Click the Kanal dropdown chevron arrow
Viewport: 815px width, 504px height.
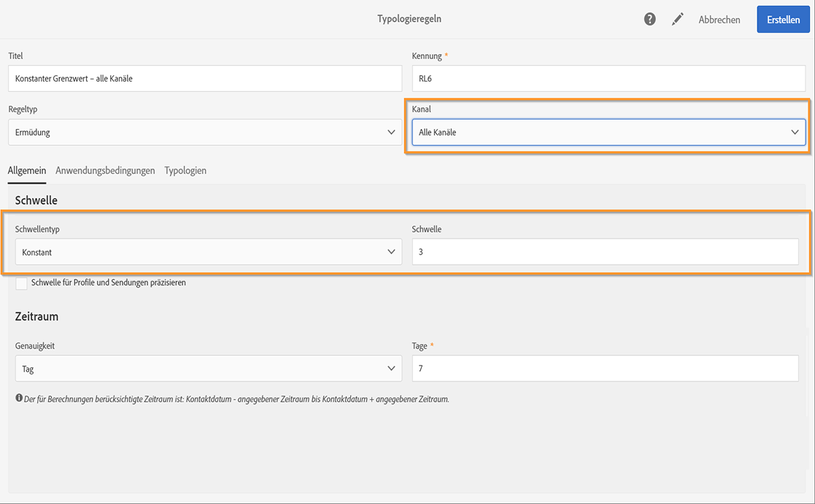pyautogui.click(x=795, y=132)
